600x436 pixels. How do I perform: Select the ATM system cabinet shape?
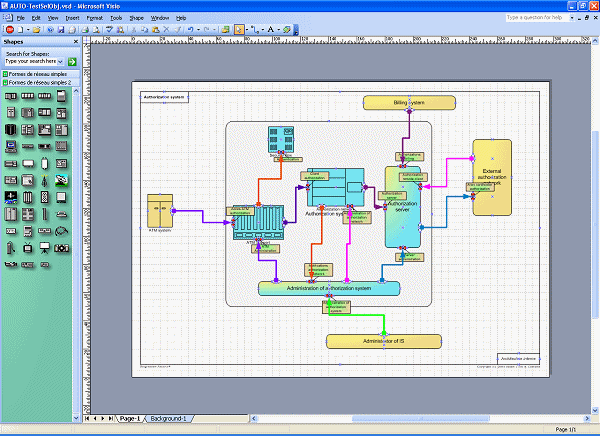[160, 211]
